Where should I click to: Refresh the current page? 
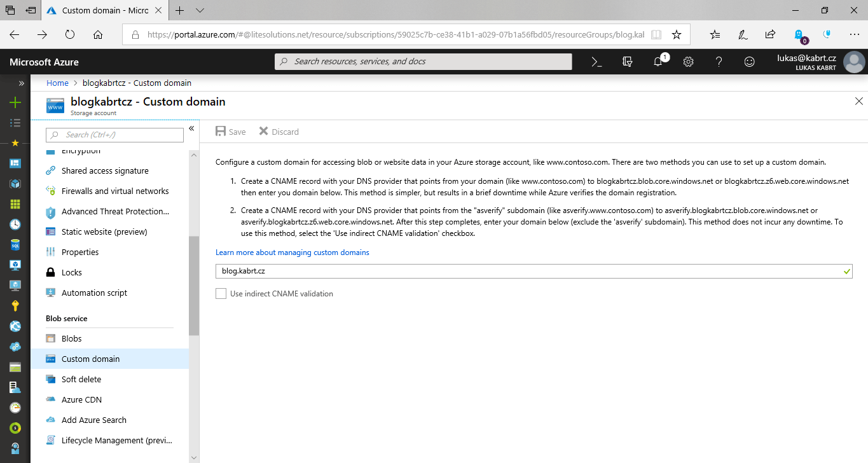(x=70, y=35)
